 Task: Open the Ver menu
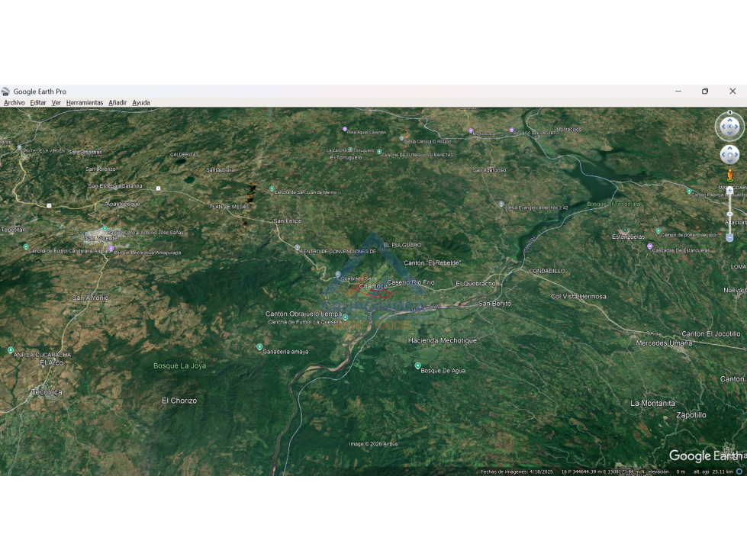56,102
